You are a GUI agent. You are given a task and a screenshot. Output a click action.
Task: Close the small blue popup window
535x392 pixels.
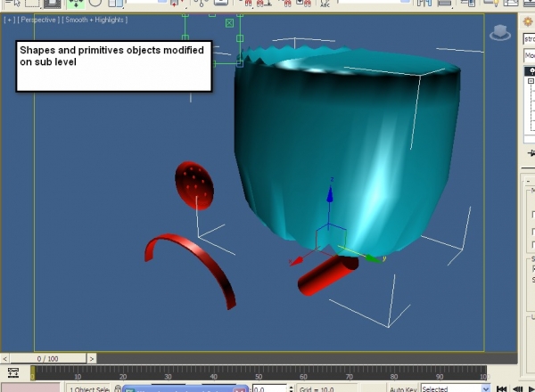tap(239, 389)
